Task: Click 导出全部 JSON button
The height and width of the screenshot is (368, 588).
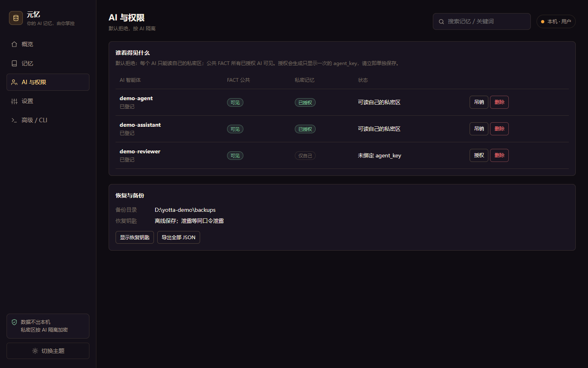Action: point(178,238)
